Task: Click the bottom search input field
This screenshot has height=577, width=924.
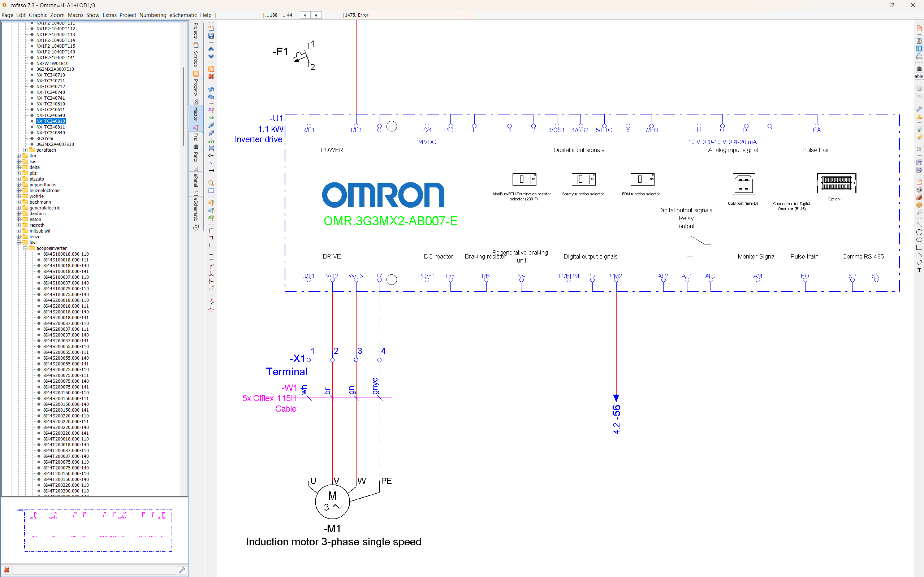Action: [x=94, y=570]
